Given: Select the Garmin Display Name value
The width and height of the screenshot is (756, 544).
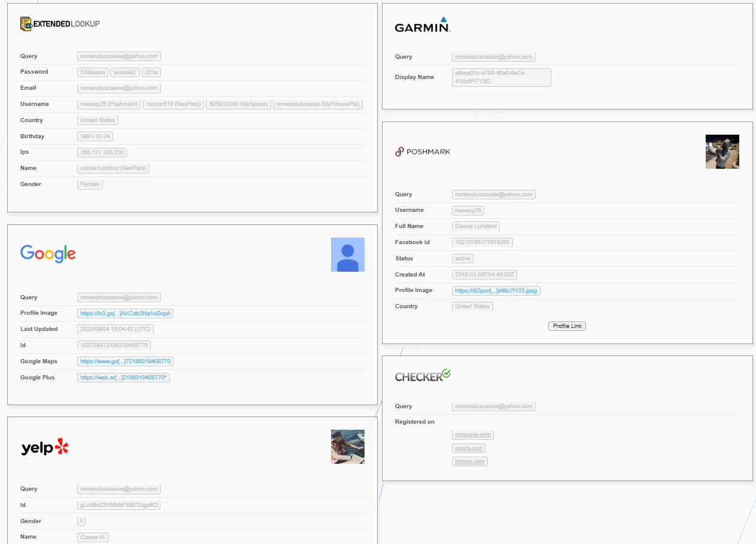Looking at the screenshot, I should pyautogui.click(x=502, y=77).
